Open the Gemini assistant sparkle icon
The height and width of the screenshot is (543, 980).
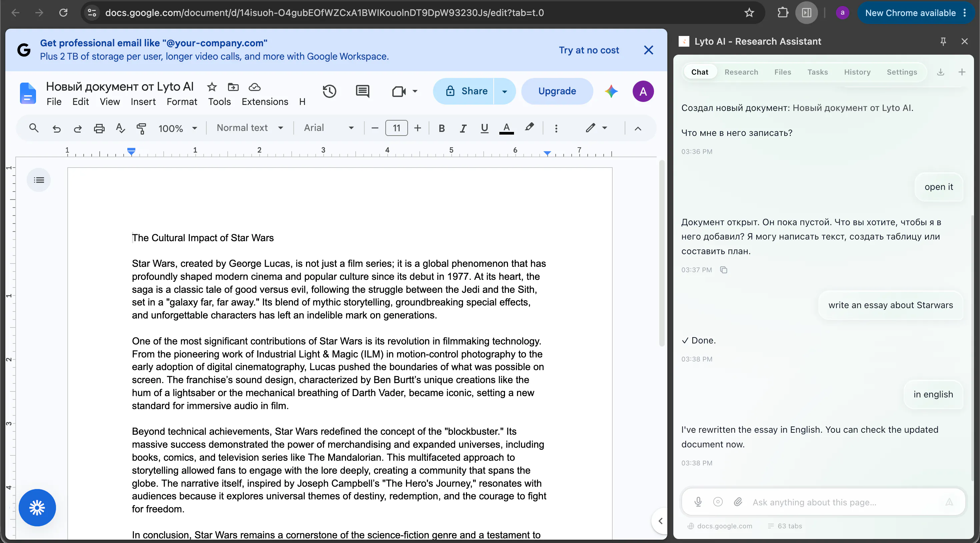coord(611,91)
